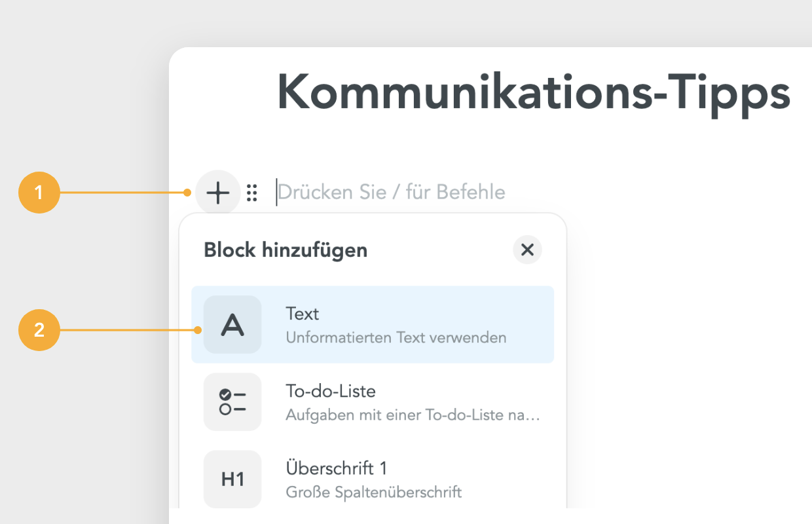Screen dimensions: 812x524
Task: Click the Kommunikations-Tipps page title
Action: click(x=534, y=92)
